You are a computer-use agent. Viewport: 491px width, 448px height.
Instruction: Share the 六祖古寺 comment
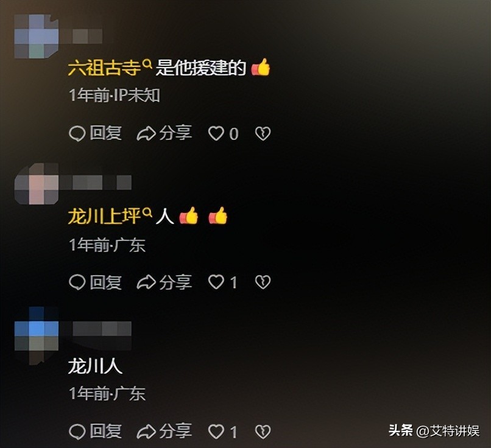coord(164,133)
